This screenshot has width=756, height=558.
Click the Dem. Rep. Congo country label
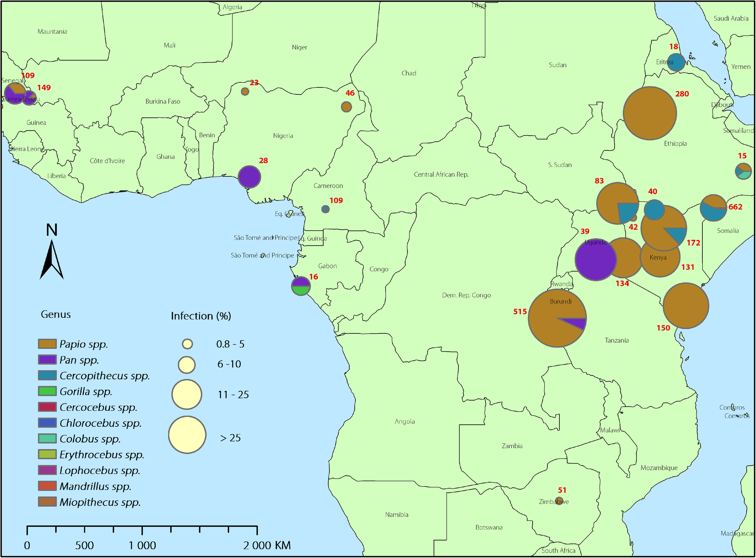[x=467, y=295]
